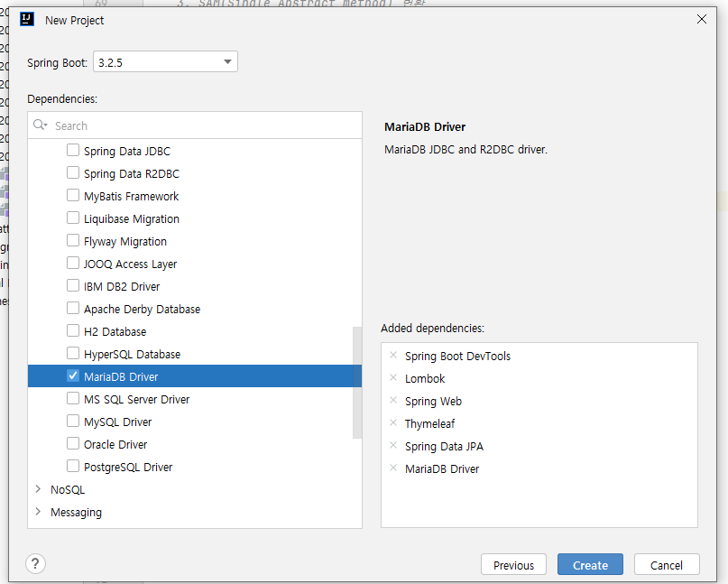Uncheck the MariaDB Driver checkbox
728x584 pixels.
tap(73, 375)
